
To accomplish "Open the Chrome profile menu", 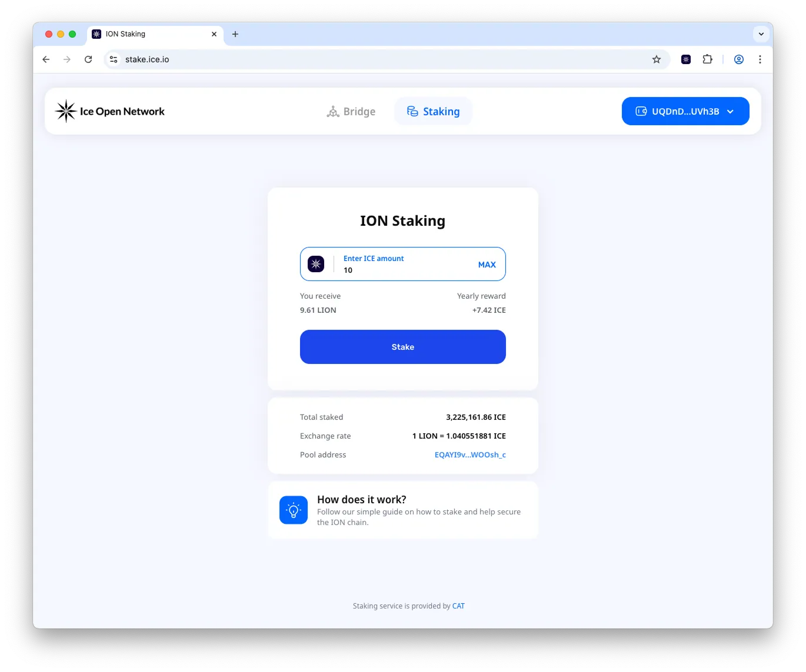I will (x=739, y=59).
